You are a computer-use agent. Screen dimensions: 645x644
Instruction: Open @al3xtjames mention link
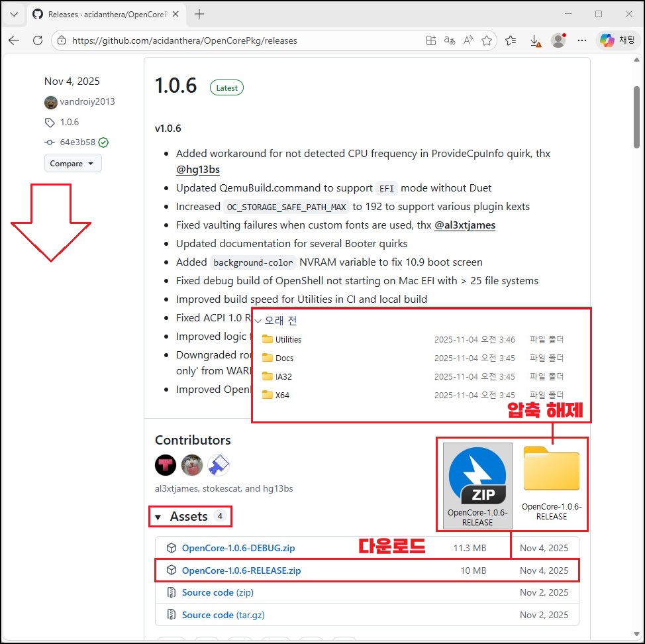click(465, 225)
